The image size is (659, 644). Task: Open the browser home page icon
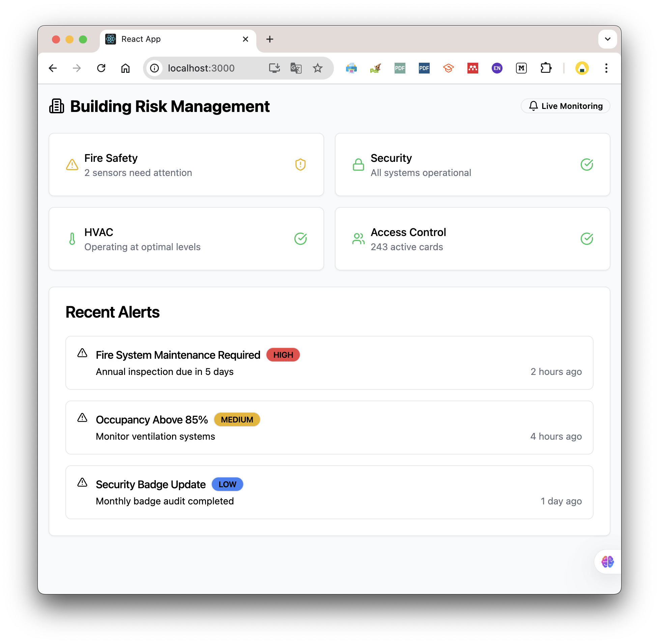coord(125,68)
